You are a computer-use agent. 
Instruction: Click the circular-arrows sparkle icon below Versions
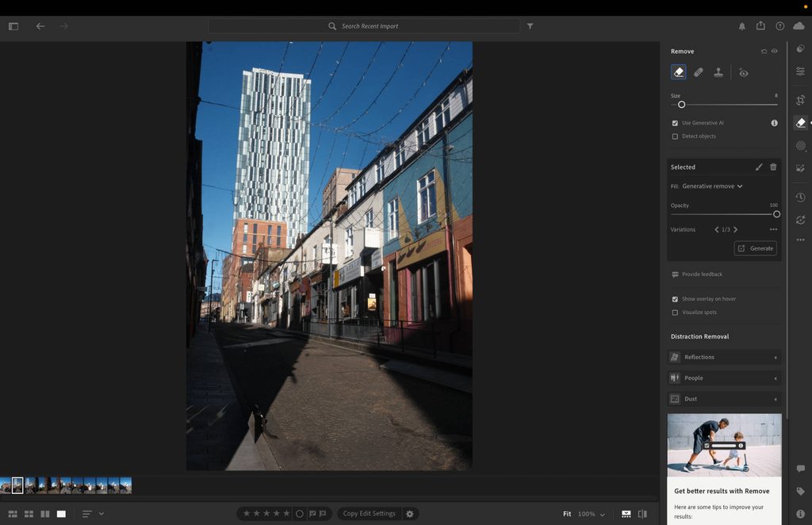click(801, 220)
